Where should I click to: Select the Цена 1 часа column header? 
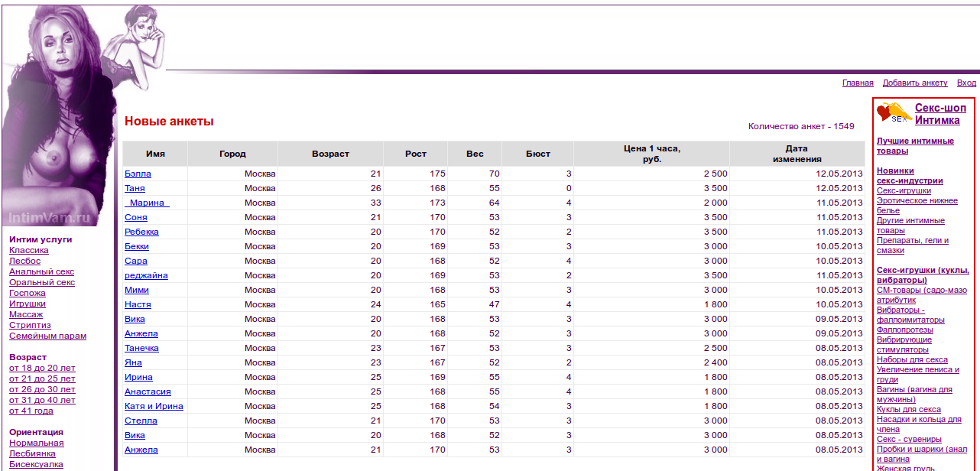(x=651, y=154)
